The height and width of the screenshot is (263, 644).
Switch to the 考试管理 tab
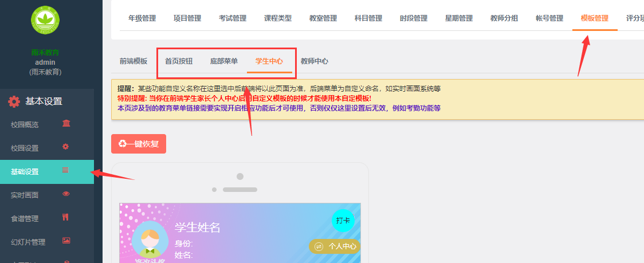pos(233,18)
